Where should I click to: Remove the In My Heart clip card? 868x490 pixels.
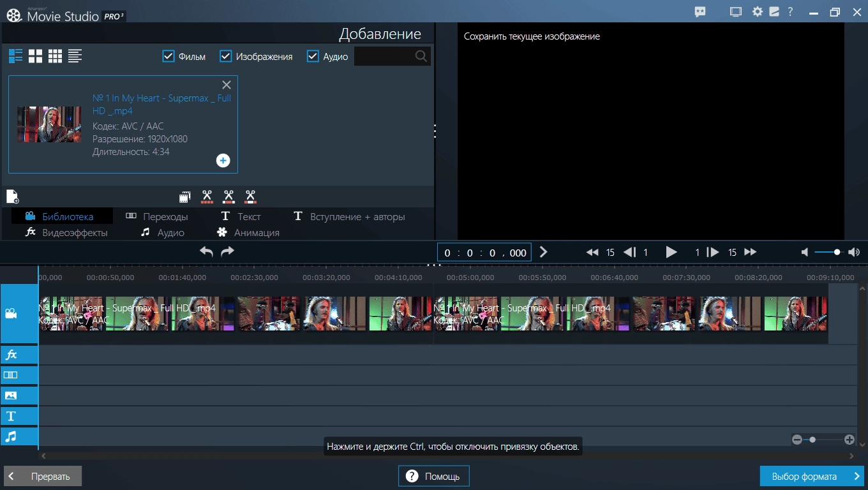(227, 85)
